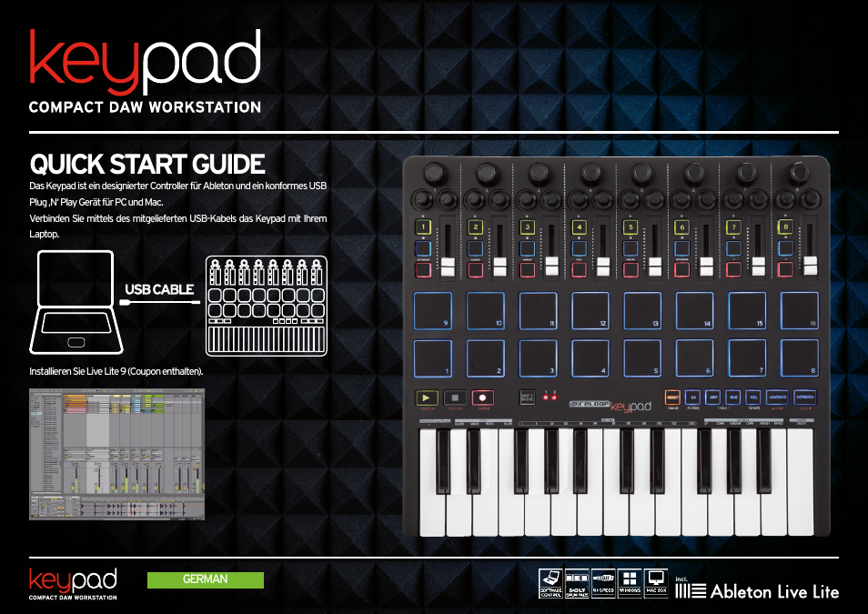This screenshot has width=868, height=614.
Task: Click the fader cap on channel 4
Action: [603, 267]
